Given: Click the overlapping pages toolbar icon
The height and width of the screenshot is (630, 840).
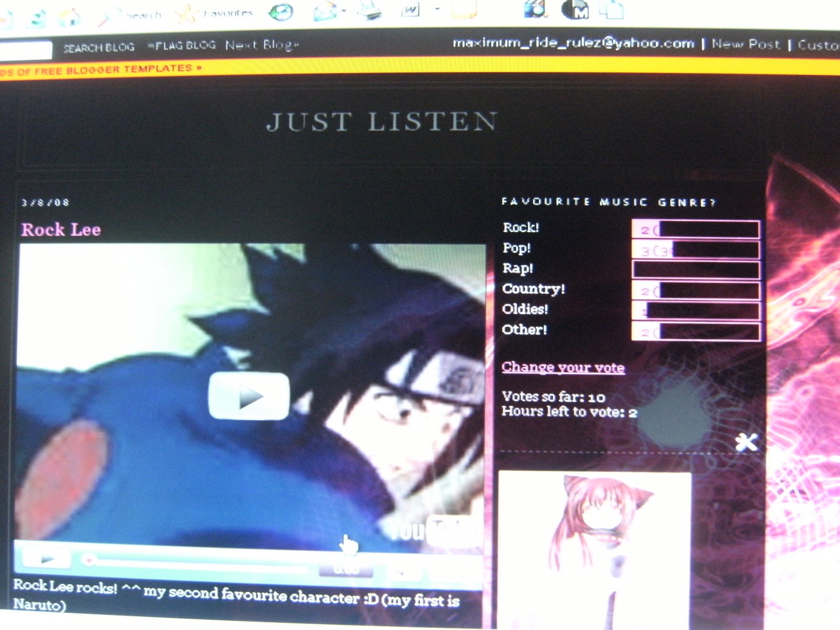Looking at the screenshot, I should pos(611,8).
